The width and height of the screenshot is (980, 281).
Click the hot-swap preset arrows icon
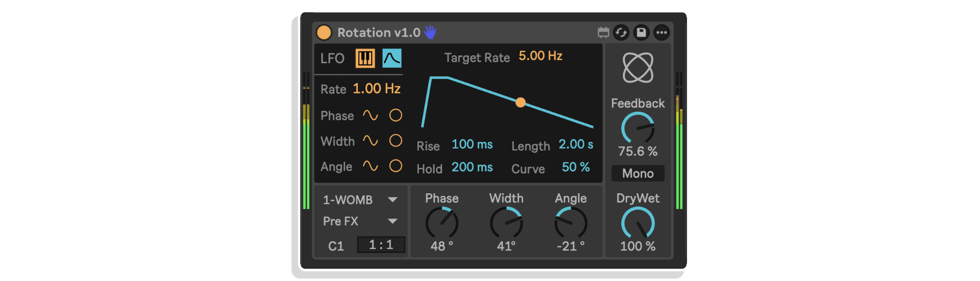[x=621, y=33]
